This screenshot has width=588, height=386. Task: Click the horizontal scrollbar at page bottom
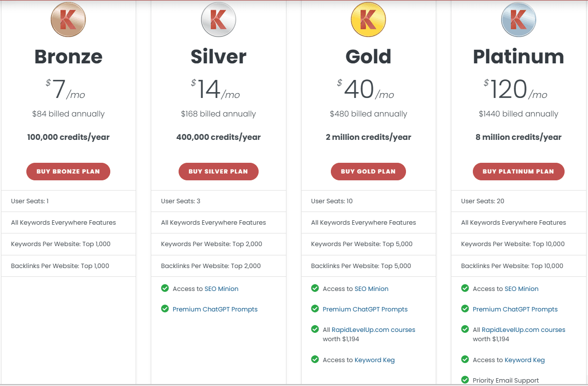coord(293,385)
